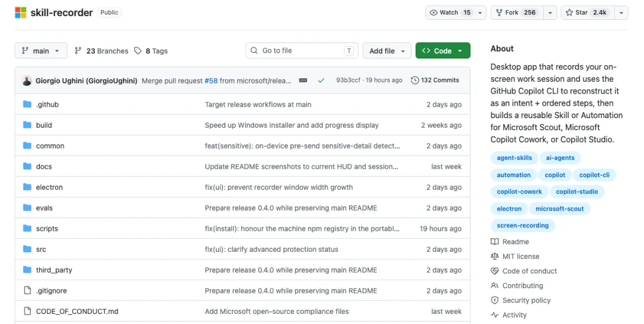Open the CODE_OF_CONDUCT.md file

[x=77, y=311]
